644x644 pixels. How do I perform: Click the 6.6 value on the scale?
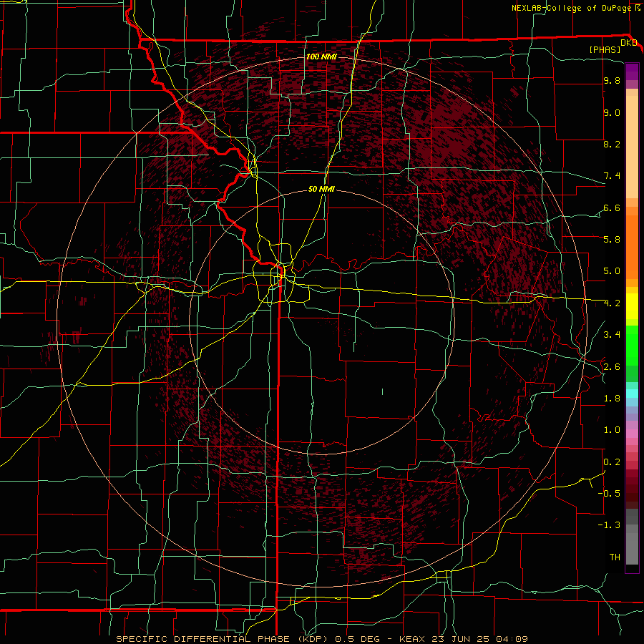click(612, 208)
